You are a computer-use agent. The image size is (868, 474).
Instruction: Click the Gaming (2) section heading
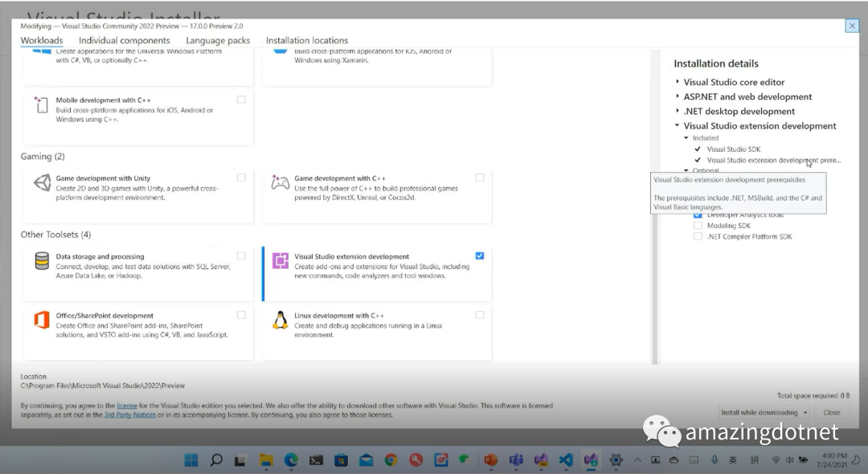[x=43, y=157]
